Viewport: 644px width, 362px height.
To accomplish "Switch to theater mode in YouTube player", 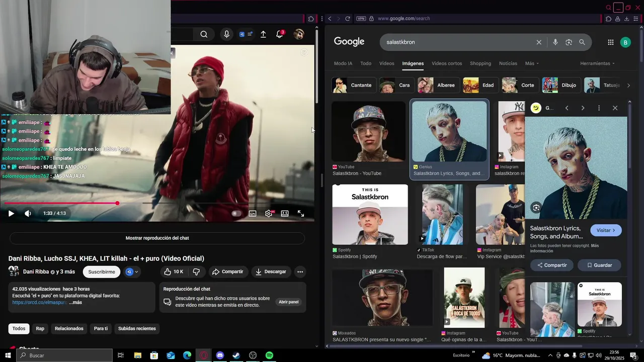I will 285,213.
